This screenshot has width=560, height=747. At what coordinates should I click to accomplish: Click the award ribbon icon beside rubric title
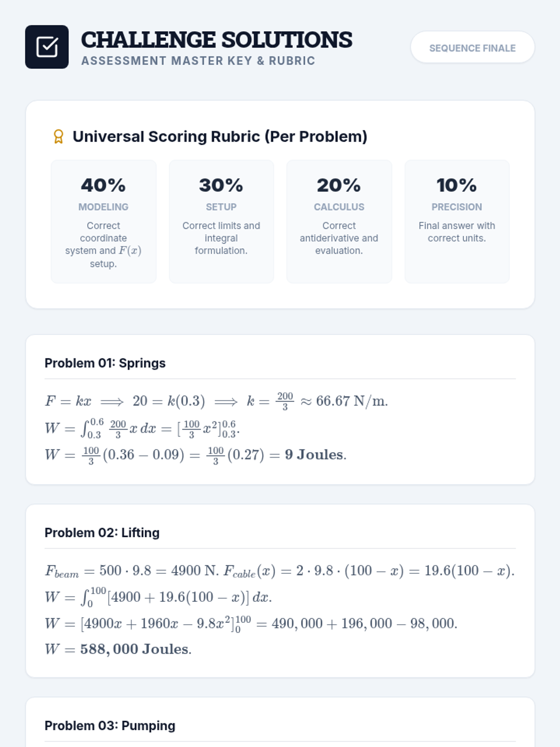pyautogui.click(x=58, y=136)
